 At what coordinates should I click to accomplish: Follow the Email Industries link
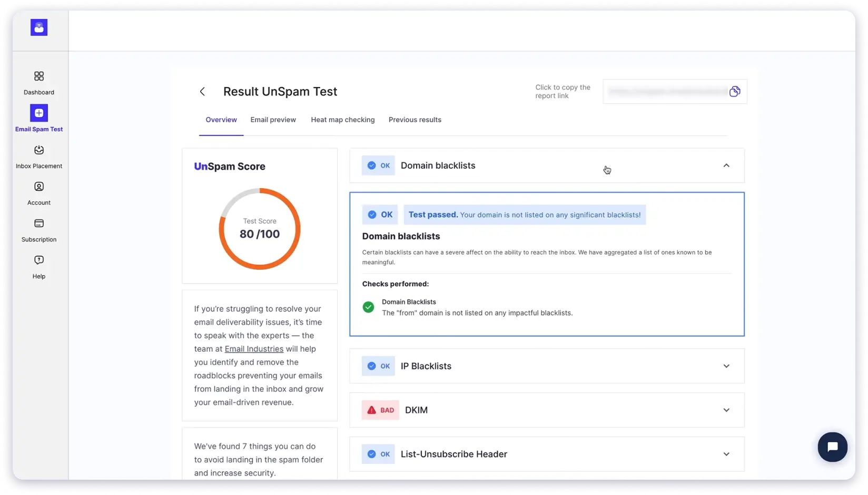click(254, 349)
